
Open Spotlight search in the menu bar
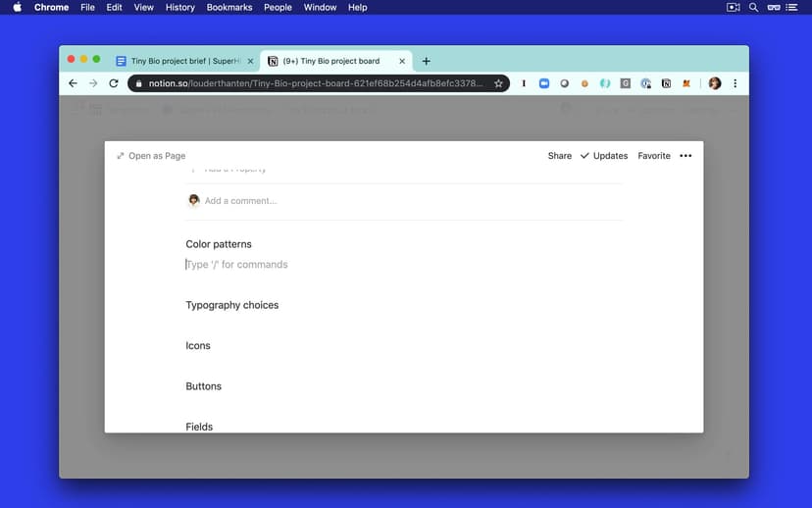coord(753,7)
